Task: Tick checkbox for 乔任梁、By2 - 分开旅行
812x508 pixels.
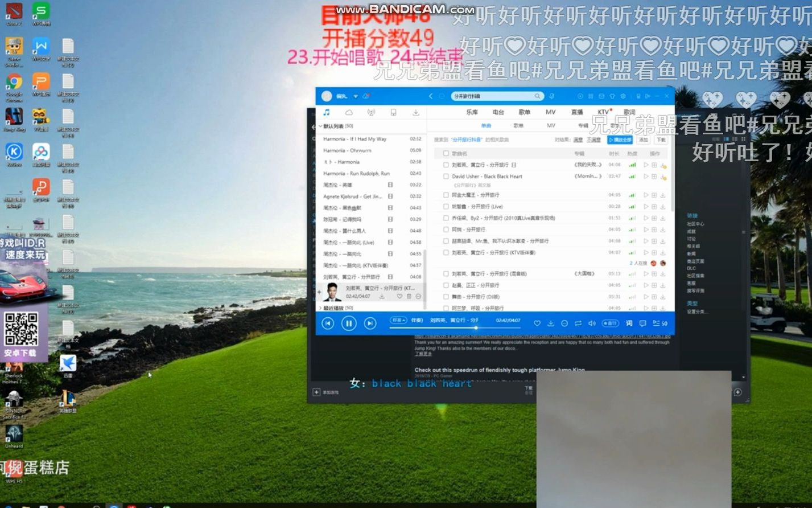Action: pyautogui.click(x=446, y=218)
